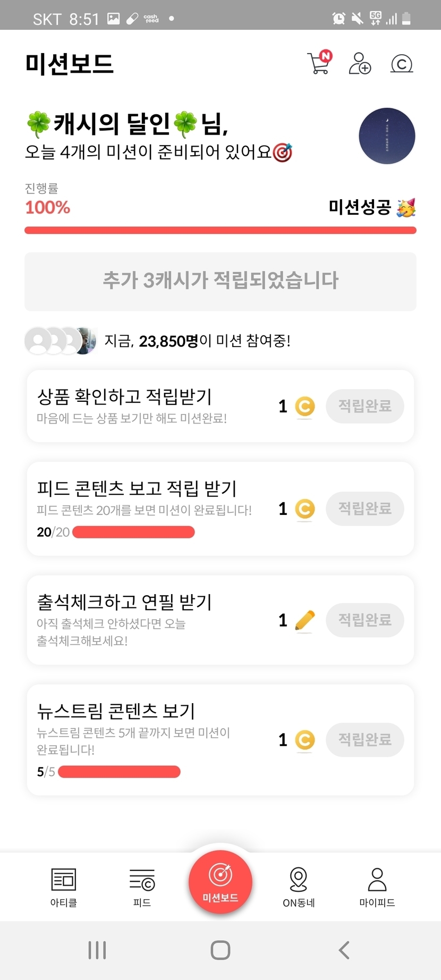Tap the profile avatar picture

tap(387, 136)
